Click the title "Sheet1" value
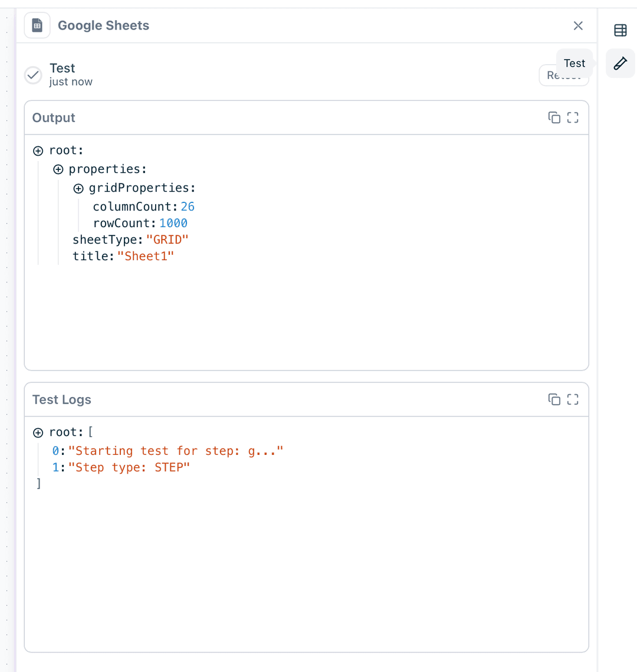 146,256
